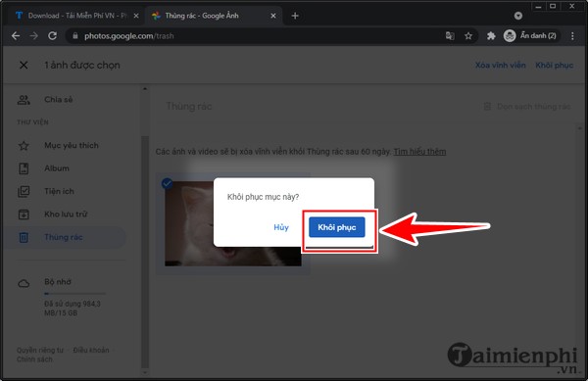This screenshot has width=588, height=381.
Task: Click the address bar URL
Action: point(128,36)
